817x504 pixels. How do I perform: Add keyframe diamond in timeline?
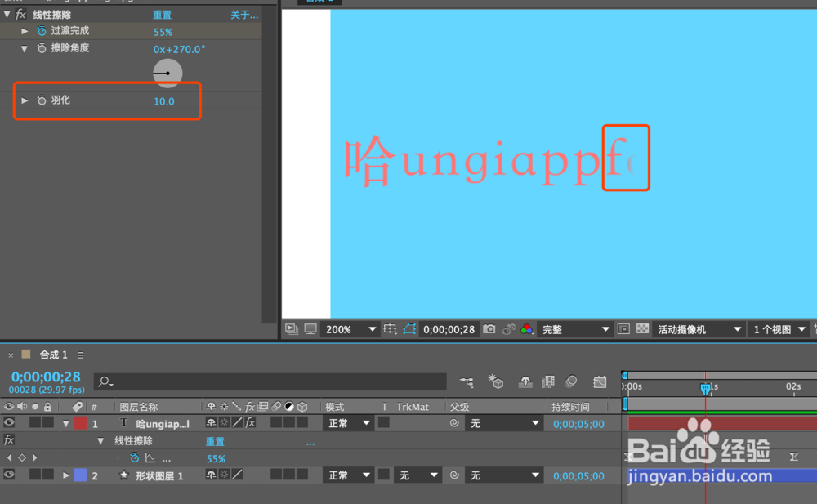click(22, 457)
